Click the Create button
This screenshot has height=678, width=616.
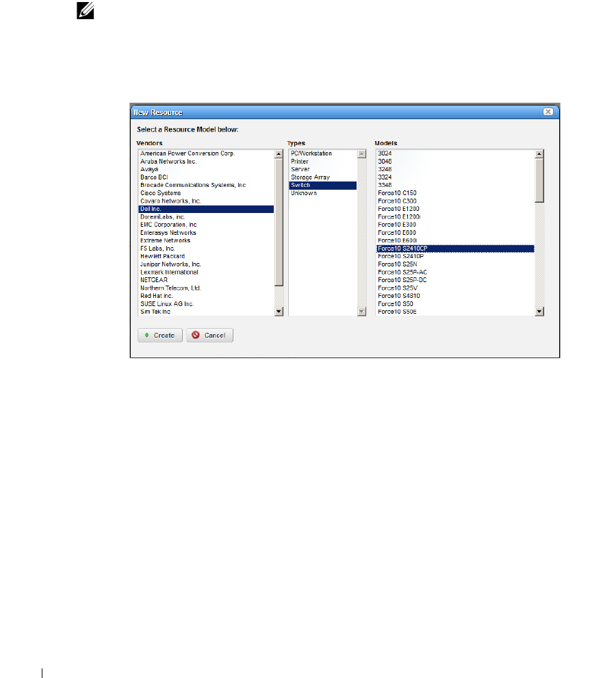coord(160,335)
